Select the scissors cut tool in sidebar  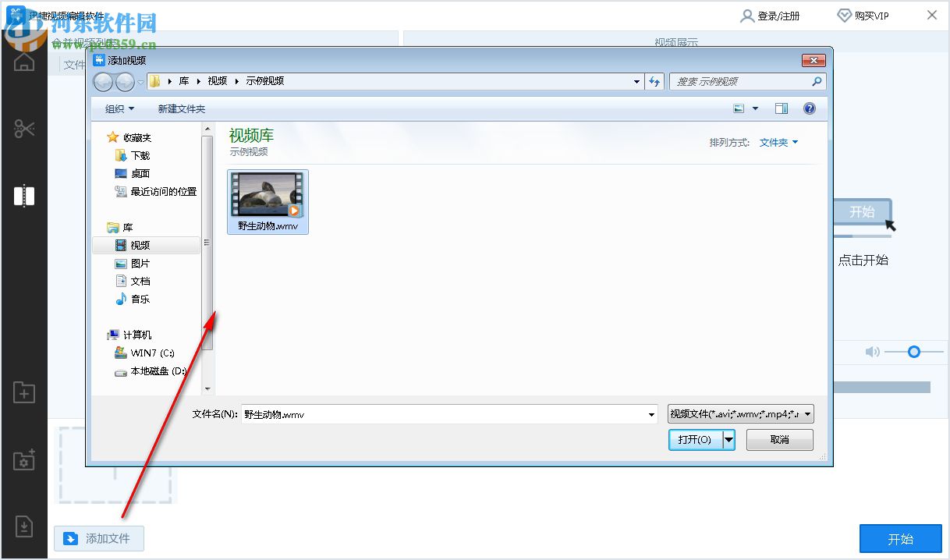pyautogui.click(x=24, y=129)
